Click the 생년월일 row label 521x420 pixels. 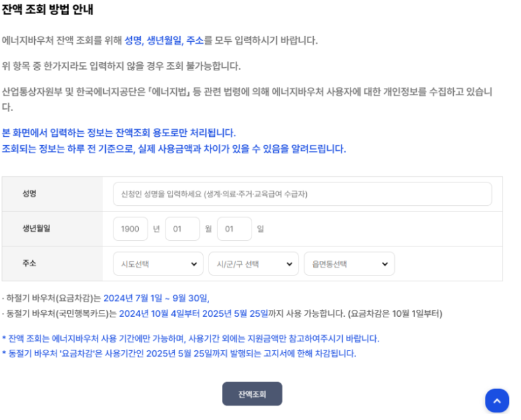coord(36,229)
